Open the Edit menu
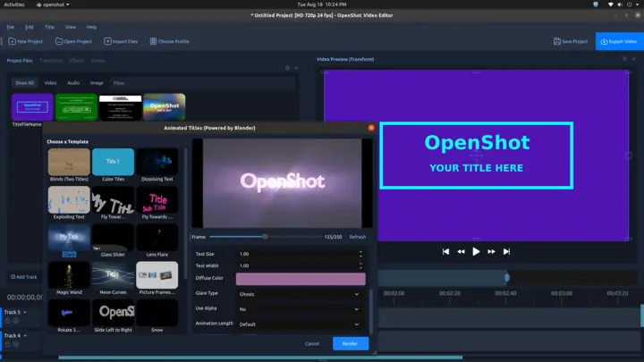 (x=30, y=27)
